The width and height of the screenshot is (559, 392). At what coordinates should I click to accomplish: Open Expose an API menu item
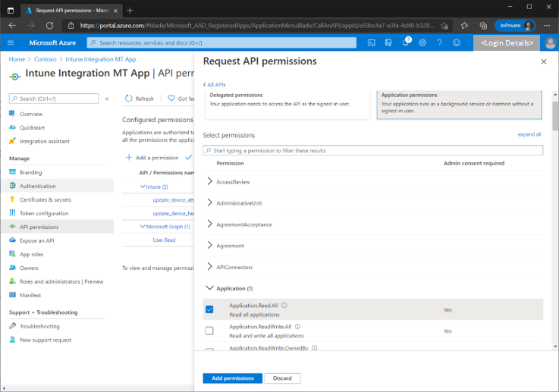click(36, 240)
